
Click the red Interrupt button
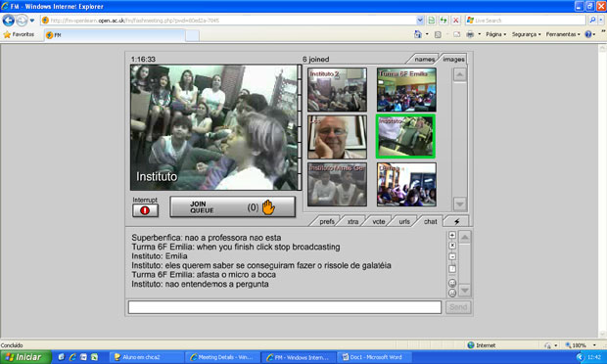point(145,210)
